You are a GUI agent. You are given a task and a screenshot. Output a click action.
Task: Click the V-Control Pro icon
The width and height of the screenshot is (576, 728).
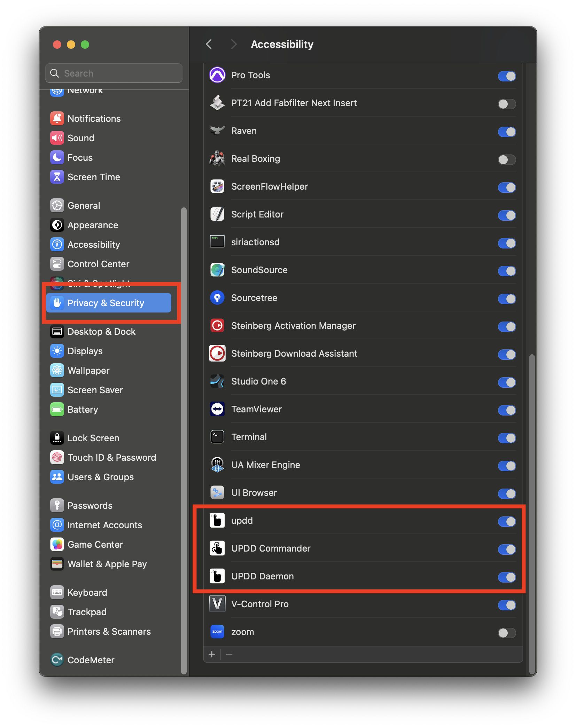pos(217,604)
